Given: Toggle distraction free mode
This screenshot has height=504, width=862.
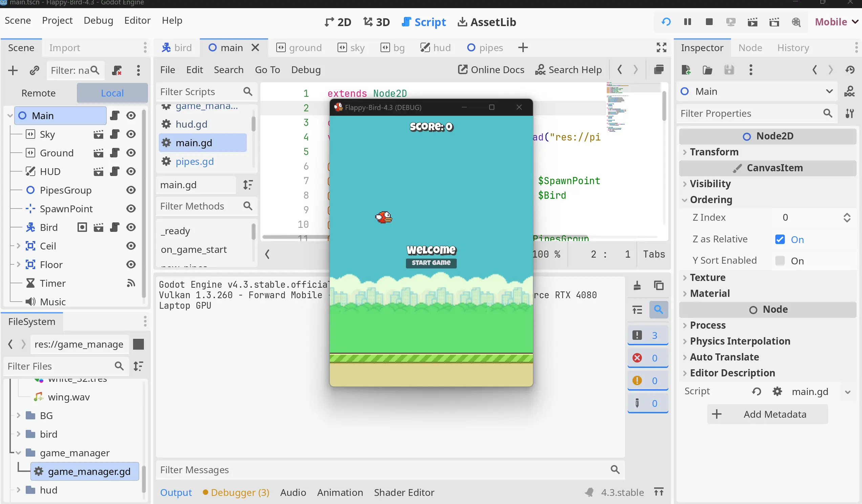Looking at the screenshot, I should [661, 47].
